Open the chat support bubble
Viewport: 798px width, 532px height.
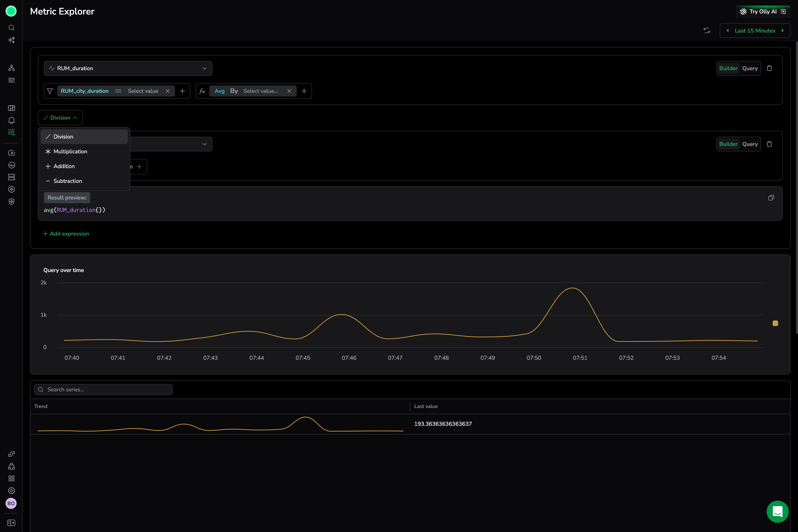(777, 511)
